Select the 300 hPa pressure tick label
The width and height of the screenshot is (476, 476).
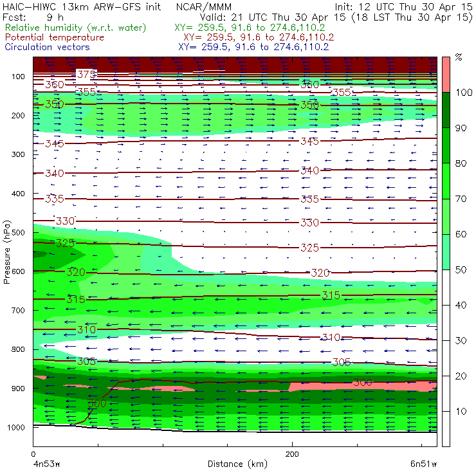pyautogui.click(x=18, y=154)
